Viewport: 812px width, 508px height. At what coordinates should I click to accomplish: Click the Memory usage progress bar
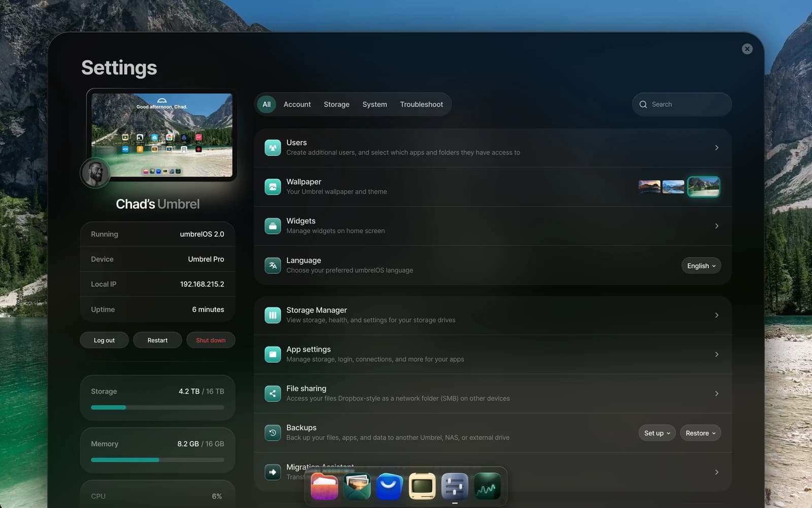[x=157, y=460]
